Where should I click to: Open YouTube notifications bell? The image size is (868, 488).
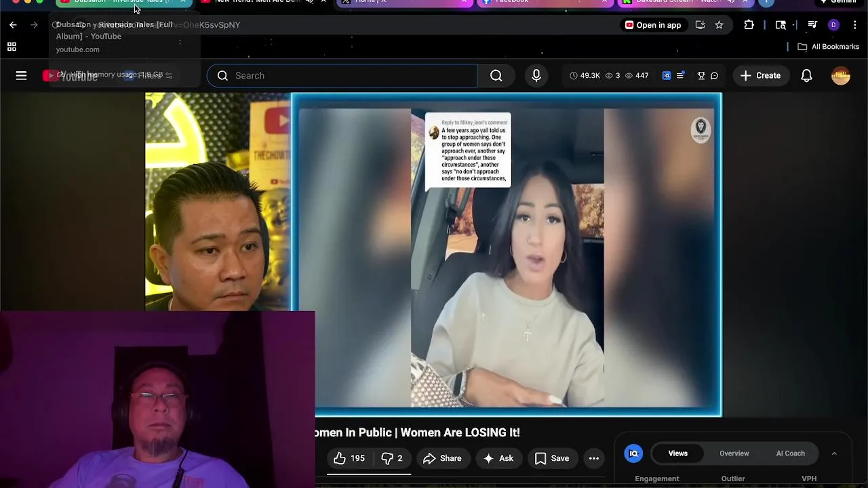(x=806, y=75)
